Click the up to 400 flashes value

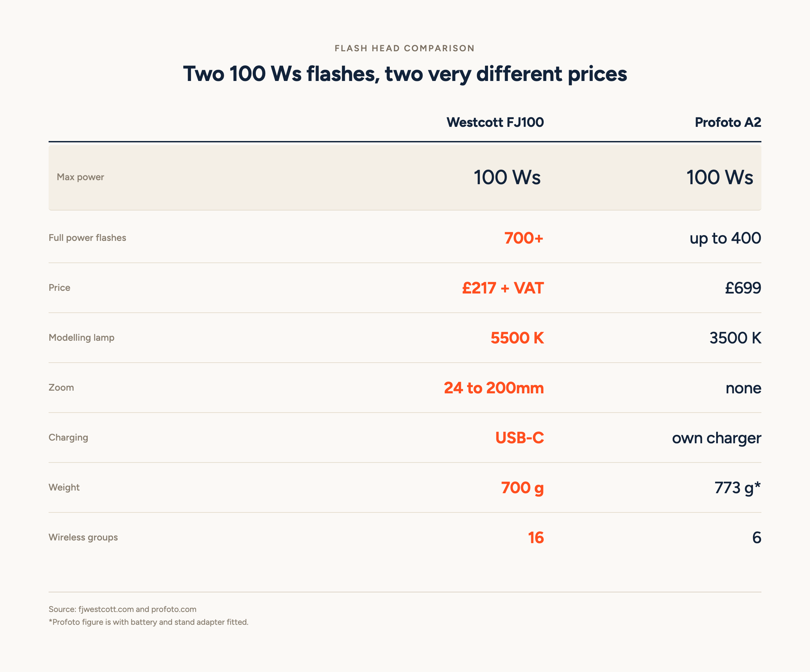point(725,238)
